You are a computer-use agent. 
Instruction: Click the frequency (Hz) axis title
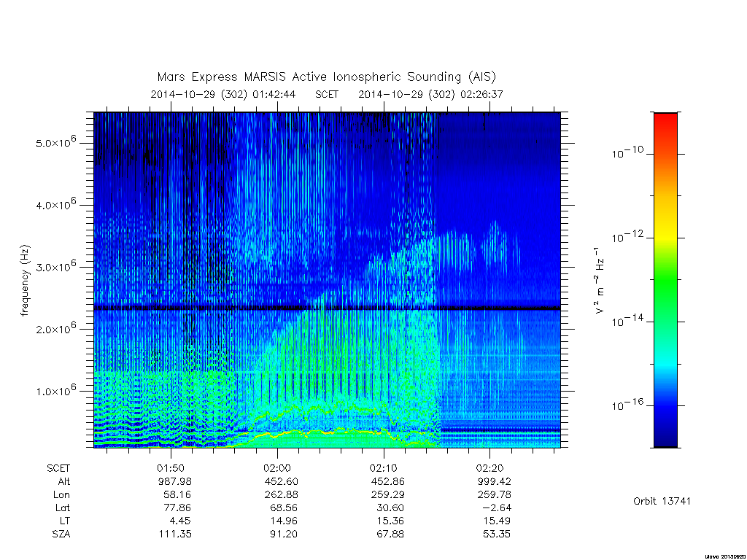(25, 281)
